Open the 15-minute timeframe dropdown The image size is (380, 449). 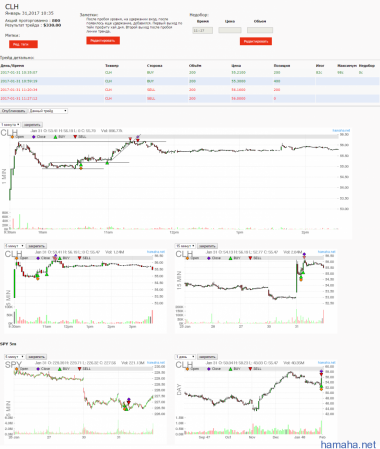[185, 246]
